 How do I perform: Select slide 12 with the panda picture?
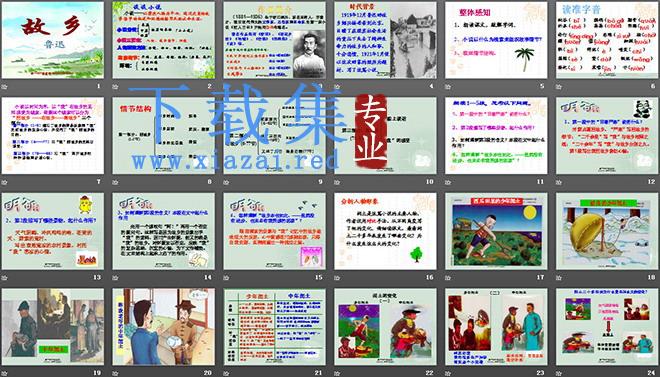[x=607, y=135]
